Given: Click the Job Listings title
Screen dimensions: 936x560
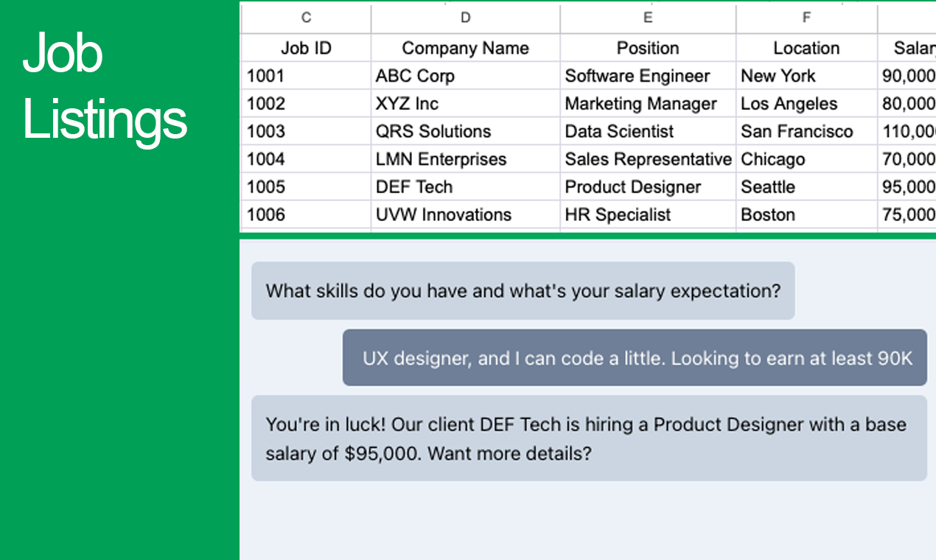Looking at the screenshot, I should [105, 87].
